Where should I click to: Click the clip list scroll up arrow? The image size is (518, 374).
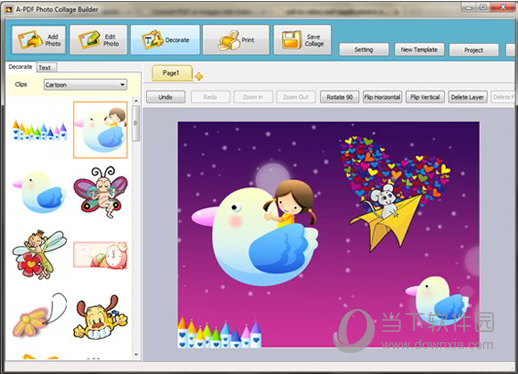pyautogui.click(x=136, y=100)
